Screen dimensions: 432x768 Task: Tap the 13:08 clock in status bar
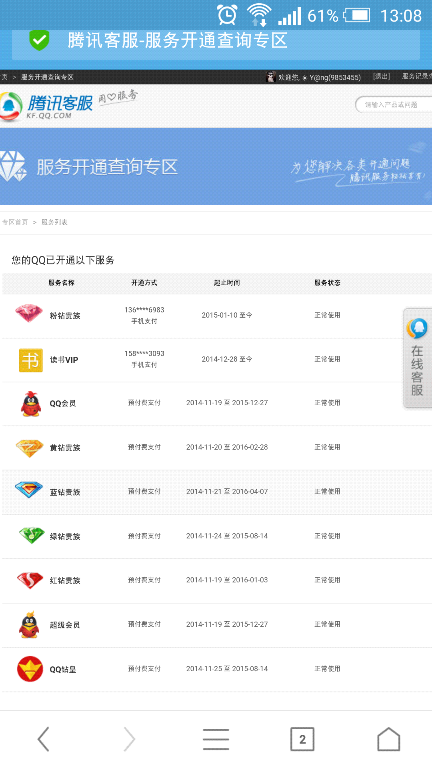[401, 16]
